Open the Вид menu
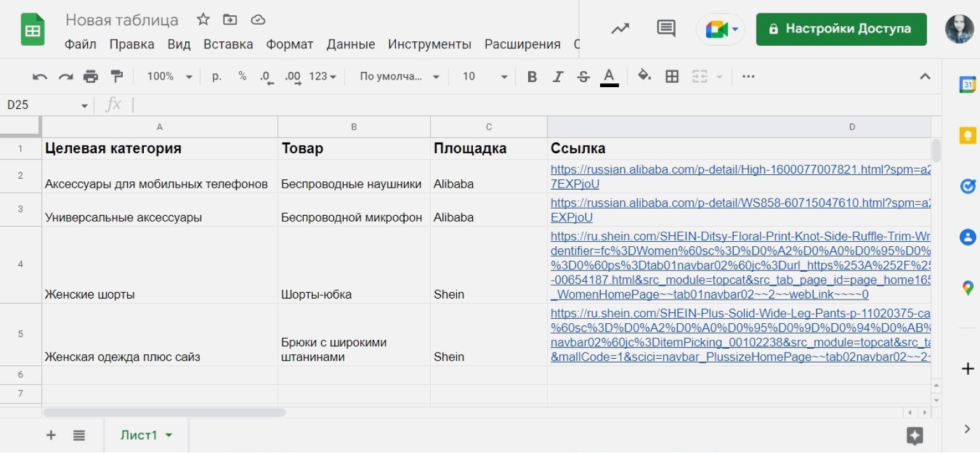 (179, 44)
